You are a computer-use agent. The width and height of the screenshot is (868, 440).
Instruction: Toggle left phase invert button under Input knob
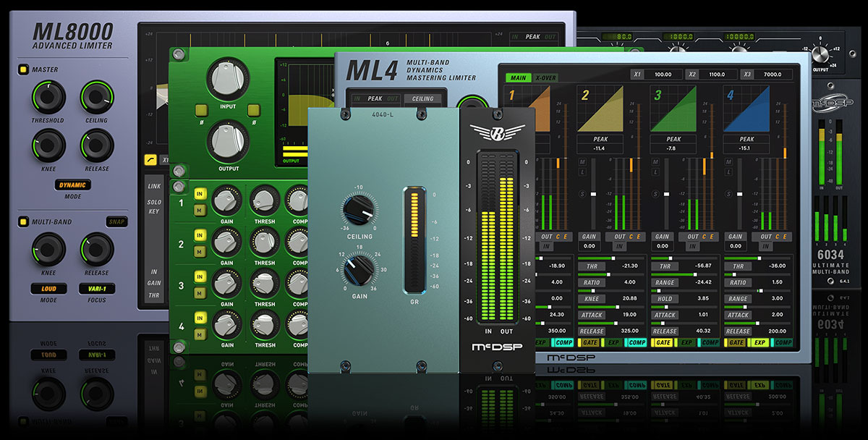[200, 110]
